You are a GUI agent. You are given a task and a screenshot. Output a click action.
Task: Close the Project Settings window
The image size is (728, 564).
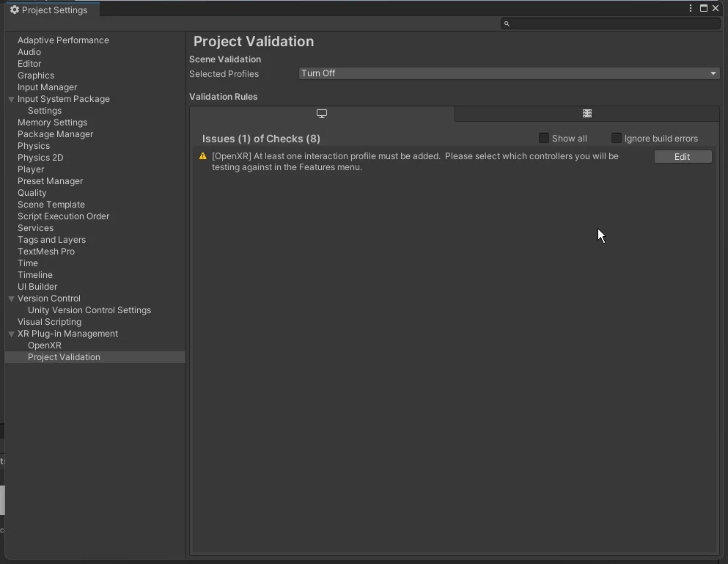click(x=716, y=8)
